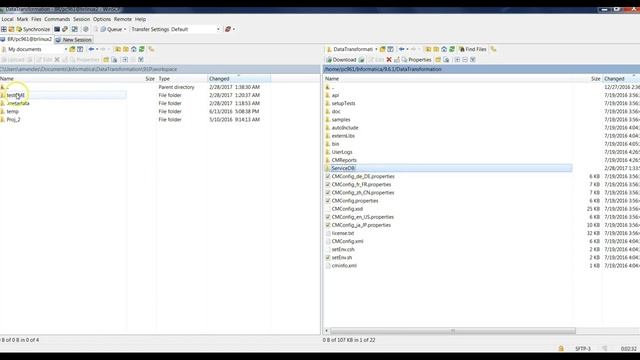
Task: Click remote panel red Delete X icon
Action: pyautogui.click(x=389, y=60)
